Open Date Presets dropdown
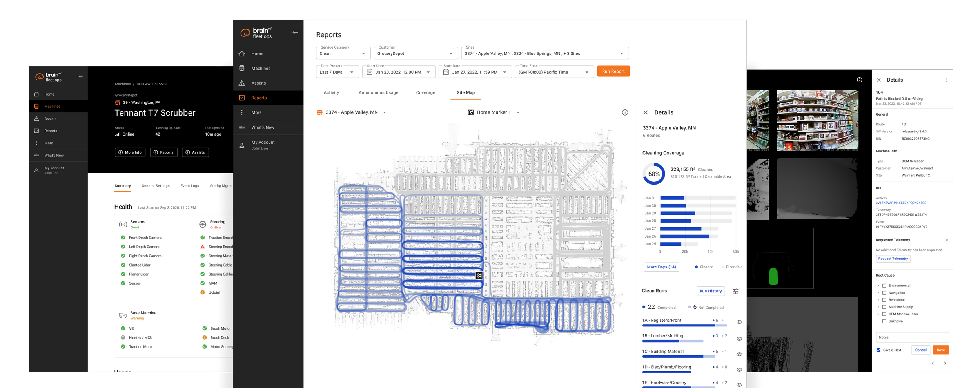The width and height of the screenshot is (980, 388). [337, 72]
